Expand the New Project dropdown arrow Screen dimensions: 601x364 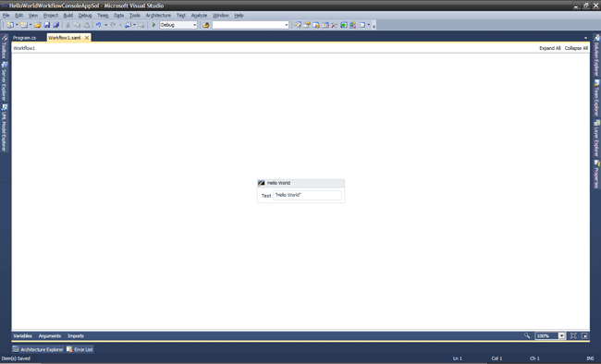click(17, 25)
